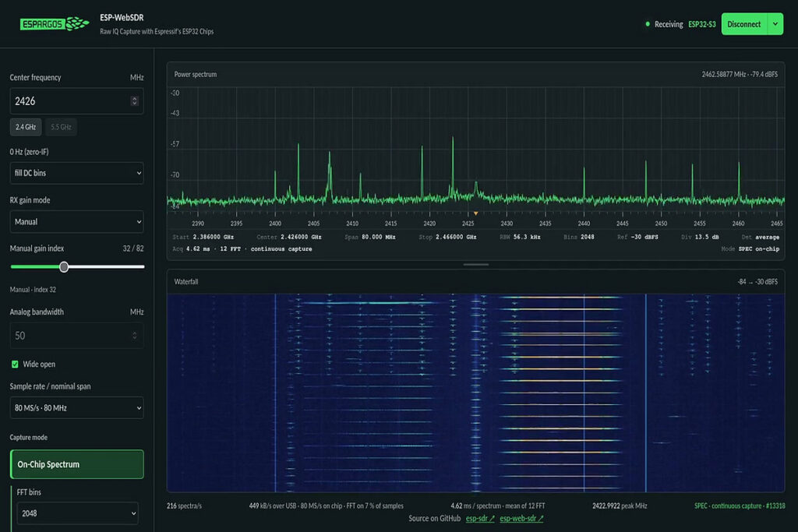Viewport: 798px width, 532px height.
Task: Expand the Disconnect options arrow
Action: pyautogui.click(x=775, y=24)
